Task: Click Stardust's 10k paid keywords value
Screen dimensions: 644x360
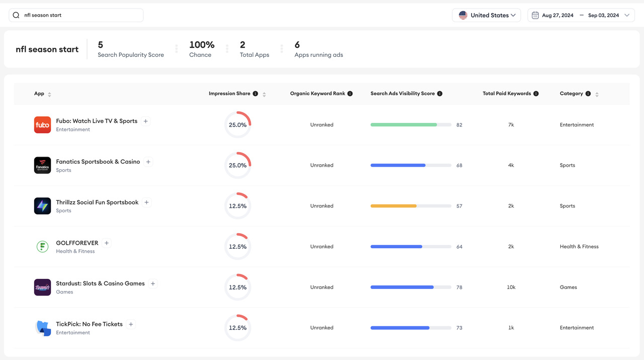Action: 511,287
